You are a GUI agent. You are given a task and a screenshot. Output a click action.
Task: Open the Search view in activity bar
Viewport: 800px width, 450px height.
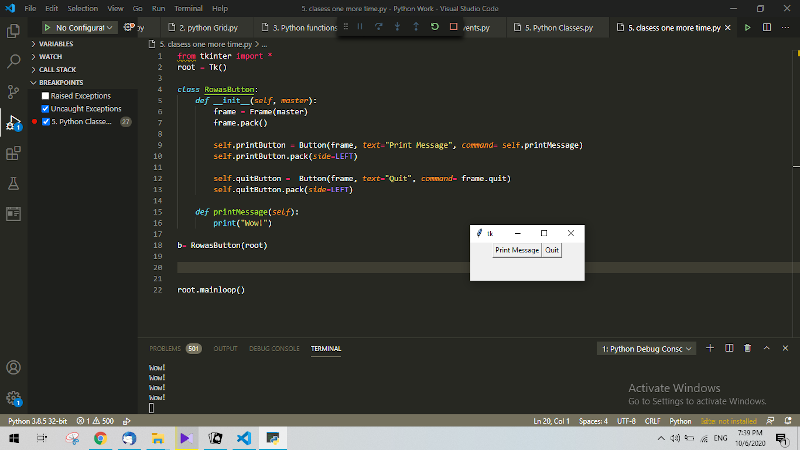(x=13, y=61)
